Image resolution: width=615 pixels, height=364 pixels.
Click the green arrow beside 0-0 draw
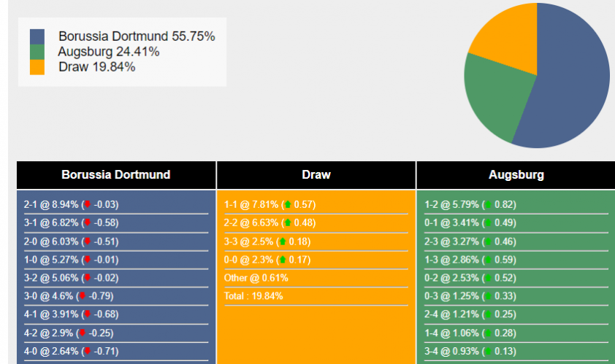[x=283, y=260]
